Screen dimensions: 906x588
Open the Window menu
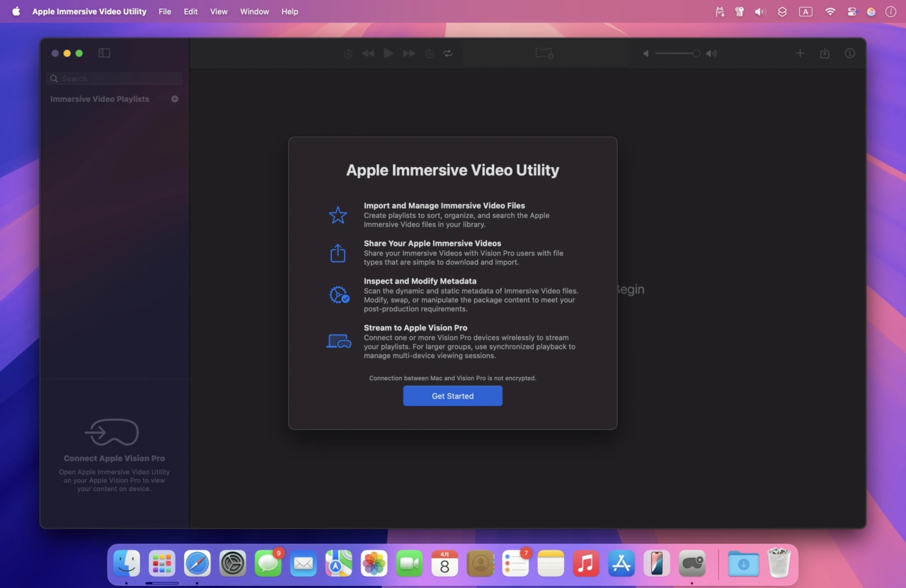coord(254,11)
